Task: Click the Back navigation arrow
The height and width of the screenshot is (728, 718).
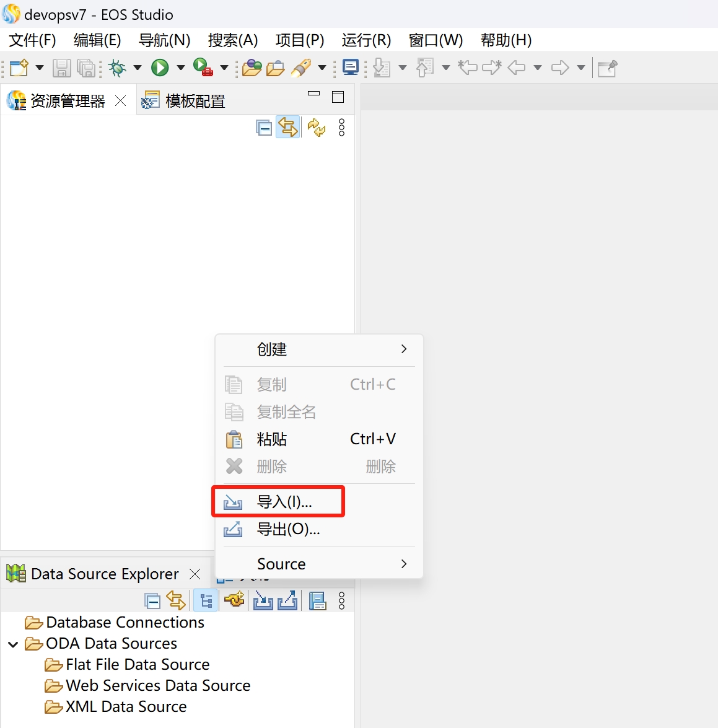Action: click(x=517, y=68)
